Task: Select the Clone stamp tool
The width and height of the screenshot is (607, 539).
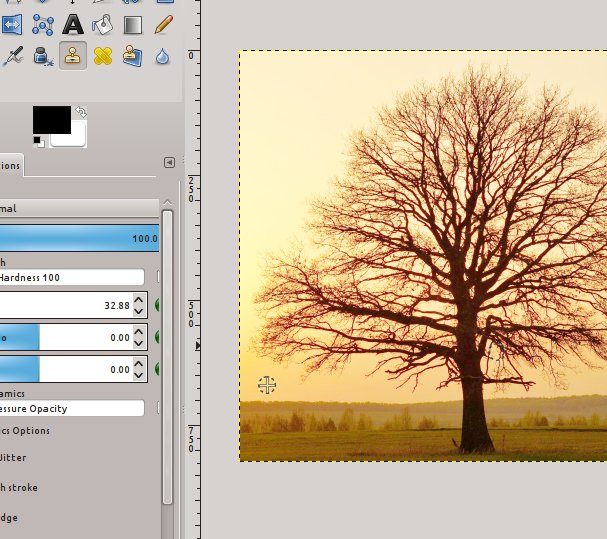Action: pos(73,56)
